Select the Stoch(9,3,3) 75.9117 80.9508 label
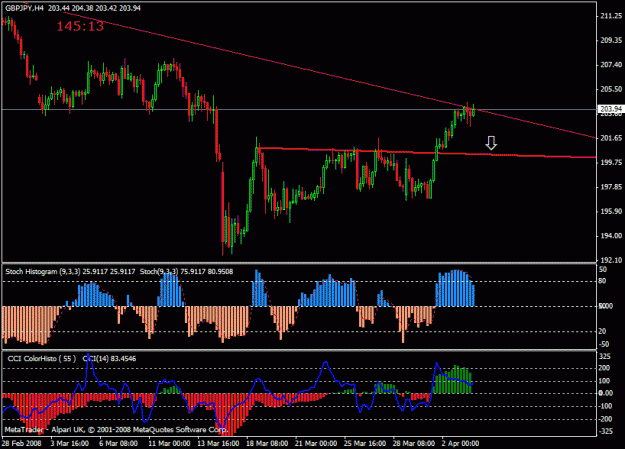This screenshot has width=625, height=449. [x=186, y=272]
